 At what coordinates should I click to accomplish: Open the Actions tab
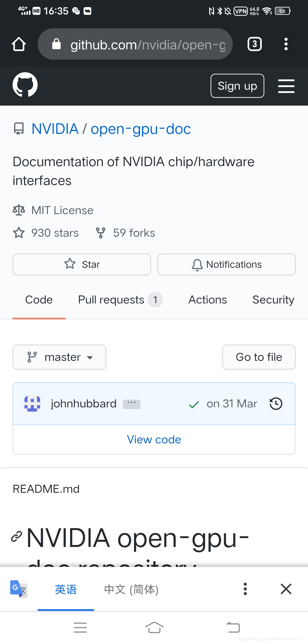point(208,300)
